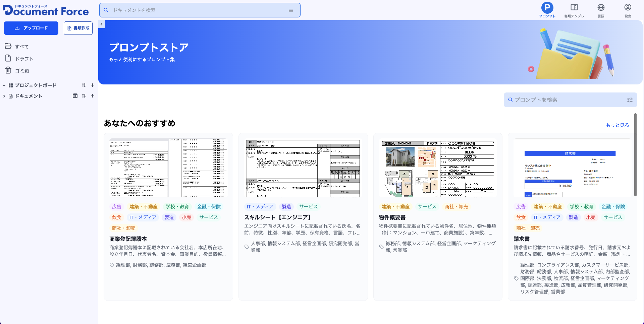Select the 広告 tag on 商業登記簿謄本 card
Viewport: 644px width, 324px height.
pyautogui.click(x=117, y=207)
